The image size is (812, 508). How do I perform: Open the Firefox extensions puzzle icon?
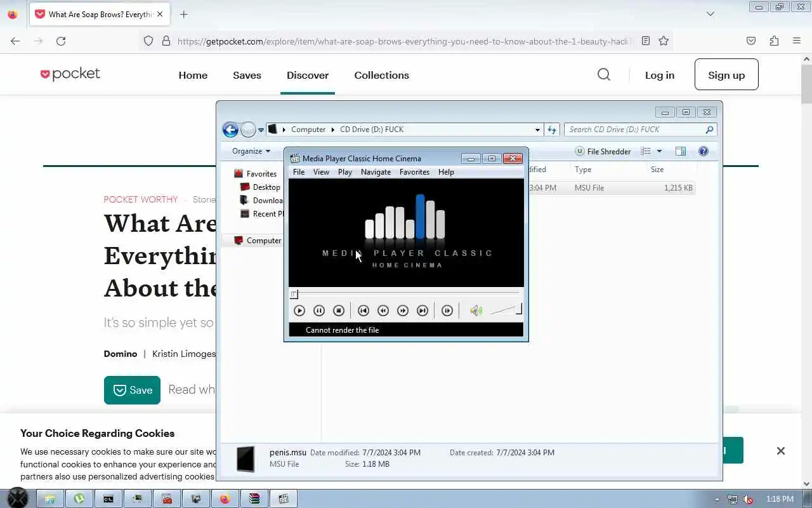774,41
